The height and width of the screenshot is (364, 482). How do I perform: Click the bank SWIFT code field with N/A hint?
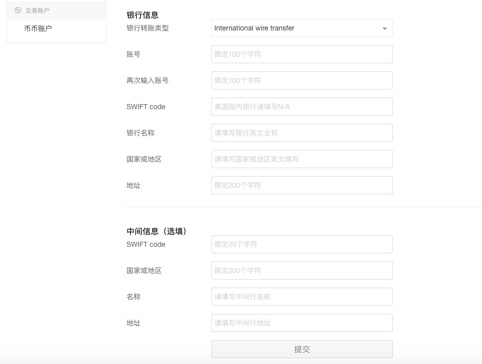click(302, 107)
